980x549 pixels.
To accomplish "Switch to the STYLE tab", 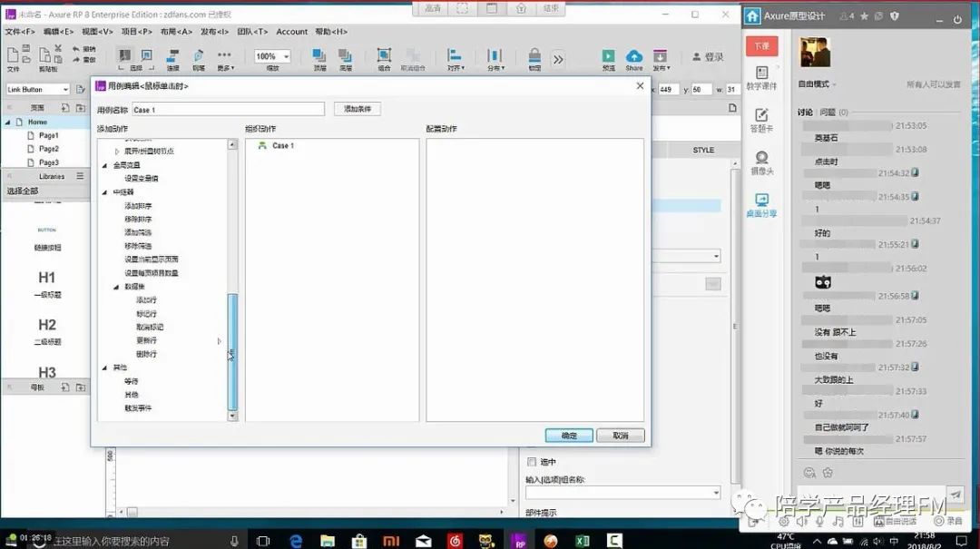I will 703,150.
